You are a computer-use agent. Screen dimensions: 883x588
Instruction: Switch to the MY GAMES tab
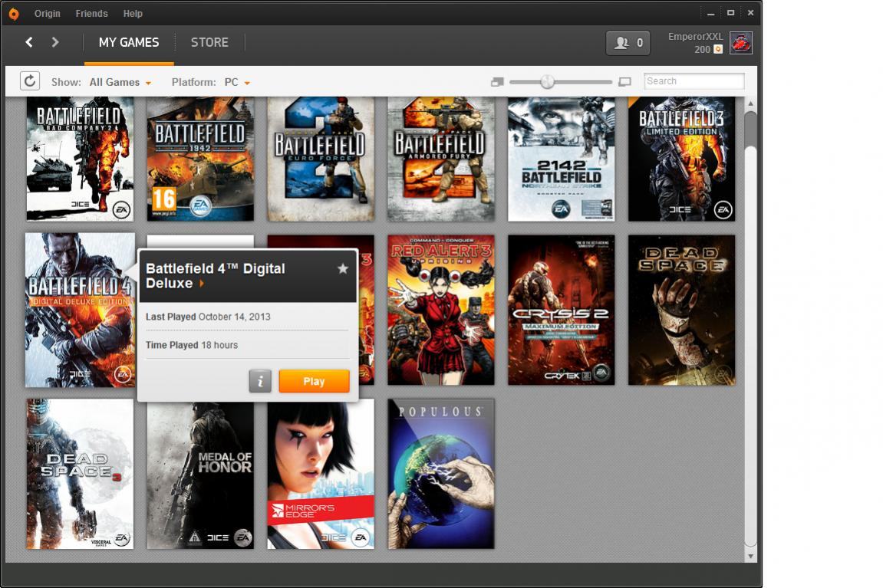pyautogui.click(x=129, y=43)
